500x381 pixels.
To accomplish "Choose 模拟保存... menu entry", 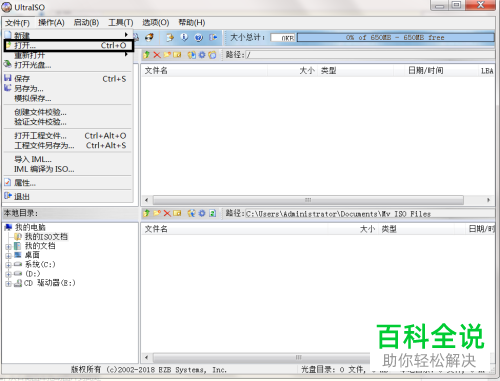I will tap(68, 98).
